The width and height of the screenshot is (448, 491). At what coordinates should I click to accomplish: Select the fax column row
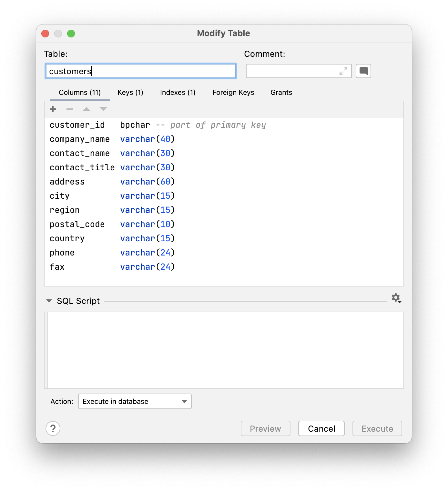[224, 267]
